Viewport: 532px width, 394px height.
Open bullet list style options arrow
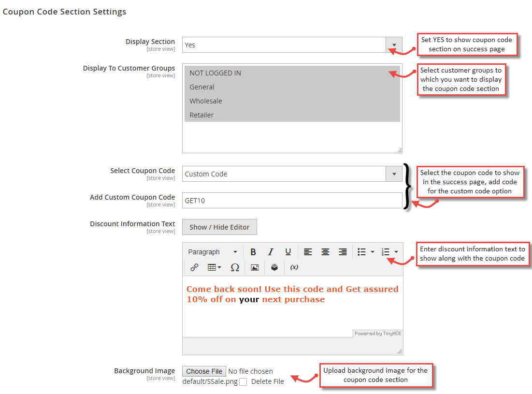click(373, 252)
